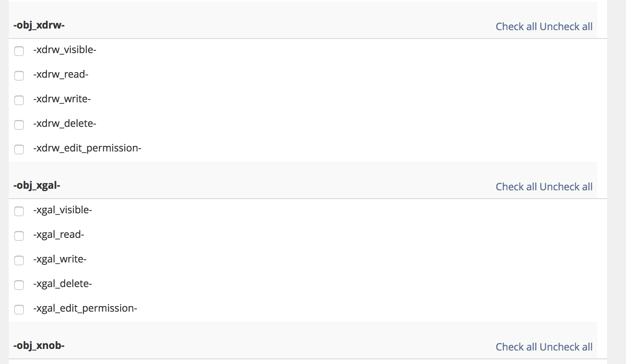Click the -obj_xnob- section heading
The width and height of the screenshot is (626, 364).
pos(39,345)
